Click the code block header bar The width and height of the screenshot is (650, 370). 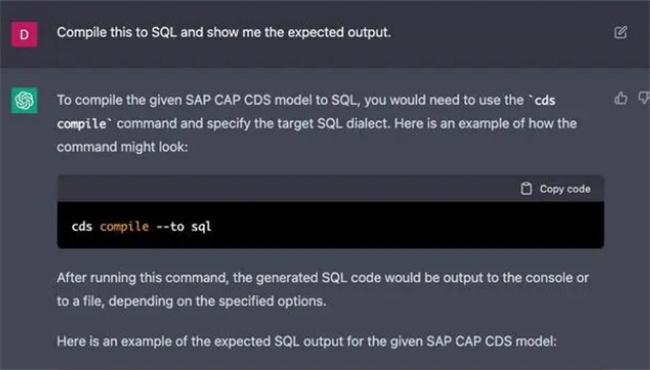(330, 189)
